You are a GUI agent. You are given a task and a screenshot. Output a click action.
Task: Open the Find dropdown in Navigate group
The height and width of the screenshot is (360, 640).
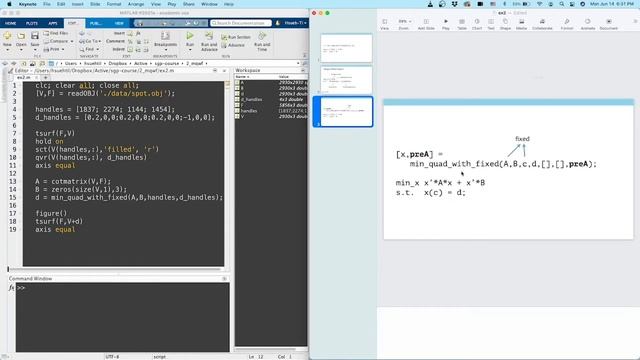click(89, 49)
